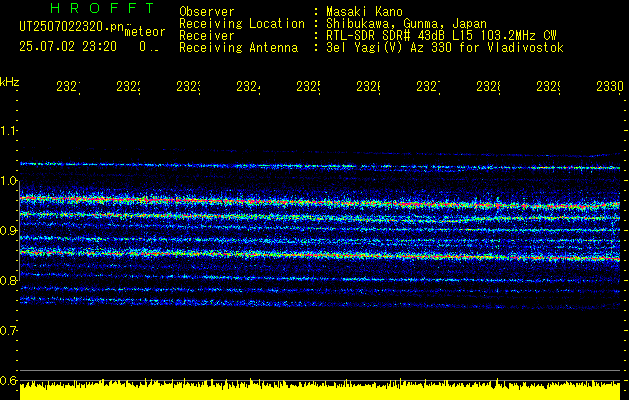
Task: Click the 0.8 kHz axis label
Action: (x=8, y=280)
